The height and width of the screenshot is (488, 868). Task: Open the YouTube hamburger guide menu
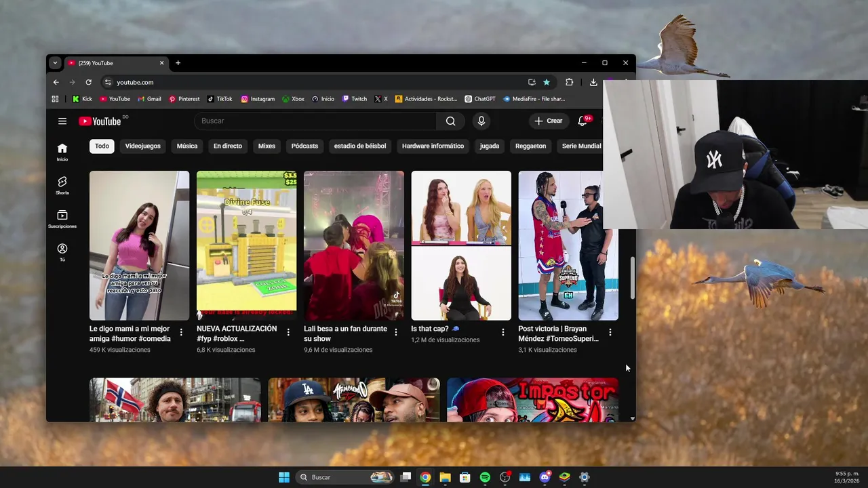tap(62, 121)
